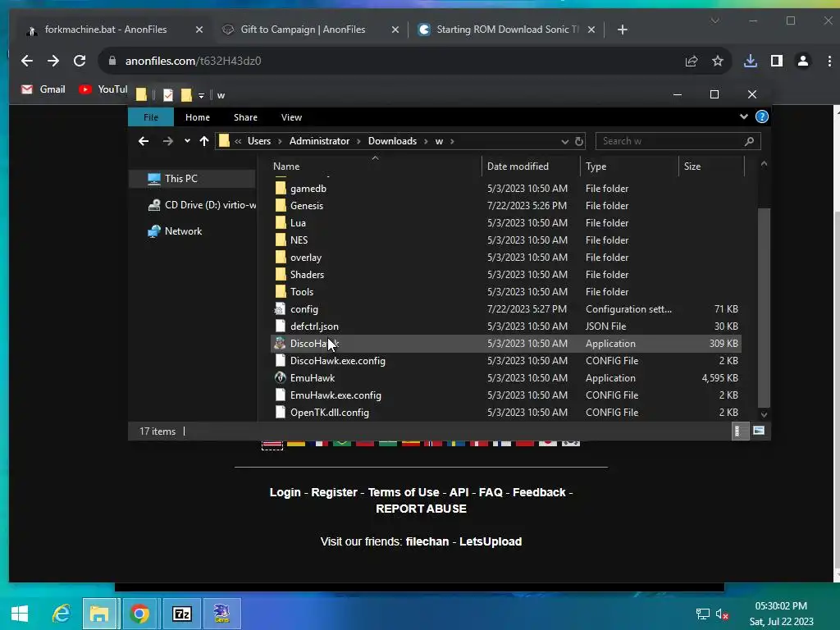Viewport: 840px width, 630px height.
Task: Expand the File Explorer ribbon
Action: pos(743,116)
